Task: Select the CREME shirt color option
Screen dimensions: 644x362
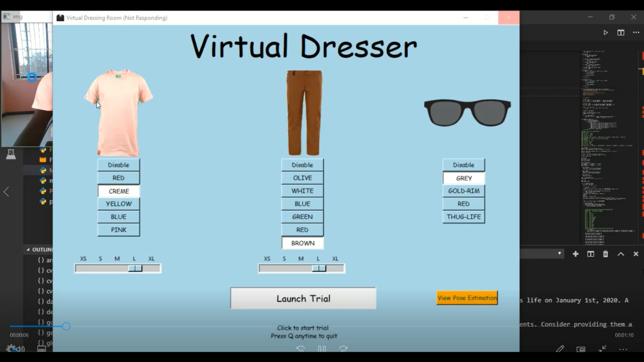Action: pos(118,191)
